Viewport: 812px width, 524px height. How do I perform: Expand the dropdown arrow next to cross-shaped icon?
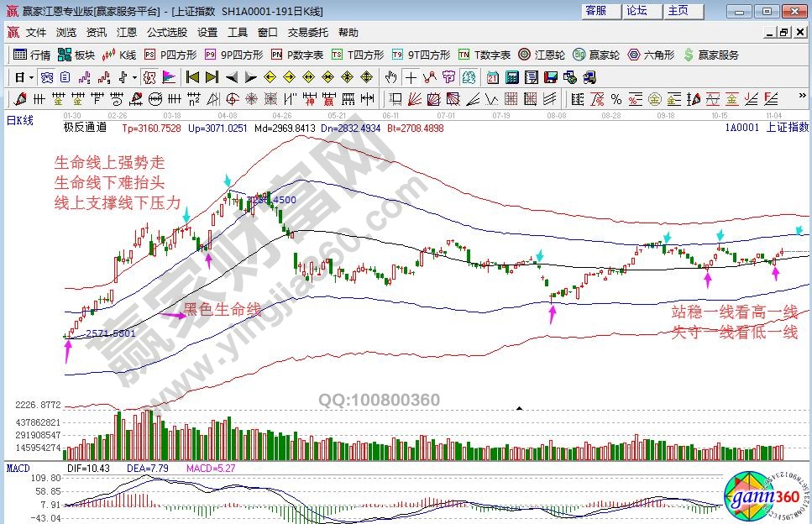(x=135, y=77)
